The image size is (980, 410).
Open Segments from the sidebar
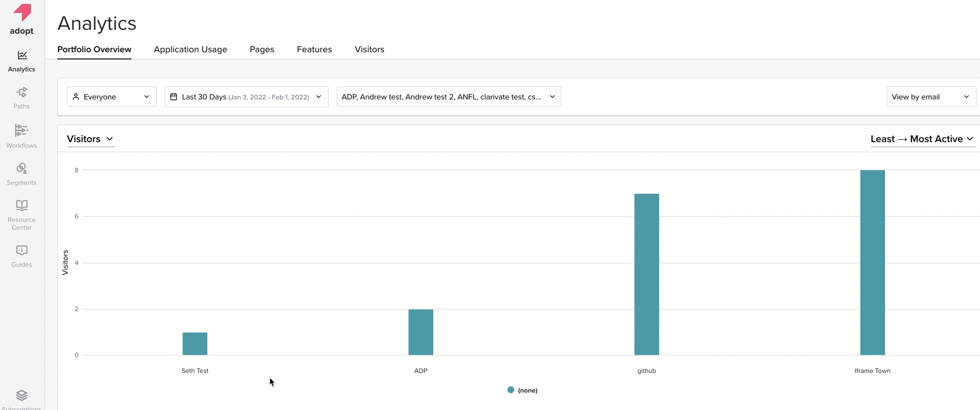click(x=22, y=174)
